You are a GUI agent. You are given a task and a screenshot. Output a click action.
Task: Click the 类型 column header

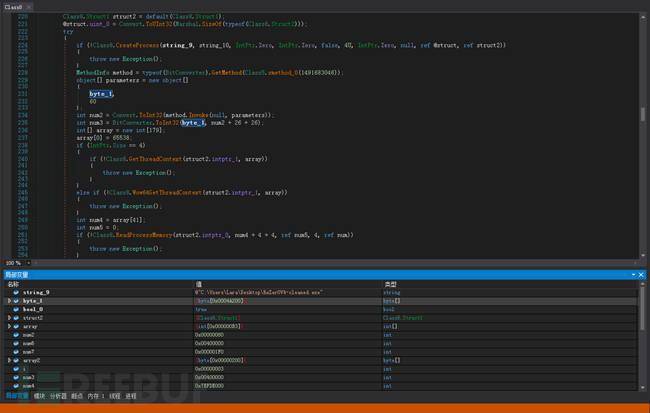[x=390, y=283]
